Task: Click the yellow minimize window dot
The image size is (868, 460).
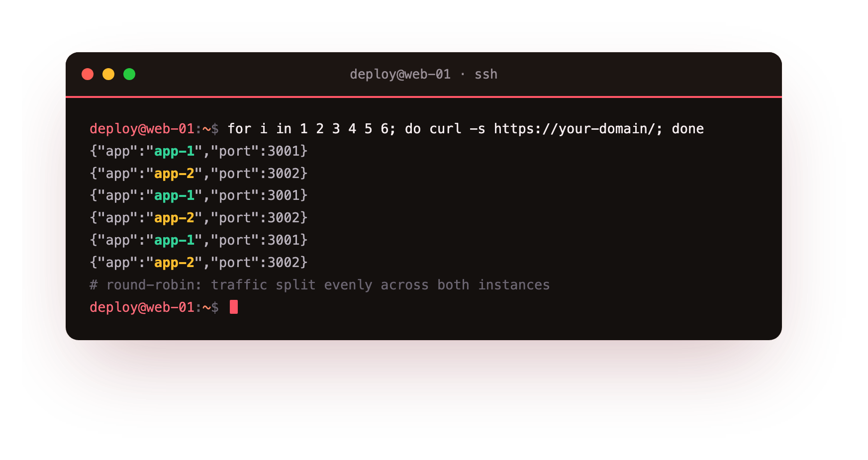Action: pos(108,74)
